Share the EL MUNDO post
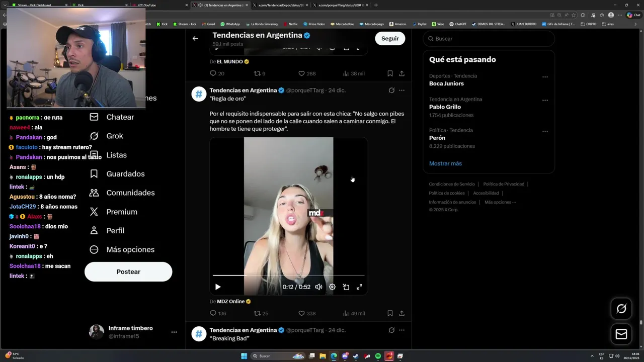This screenshot has width=644, height=362. click(401, 73)
